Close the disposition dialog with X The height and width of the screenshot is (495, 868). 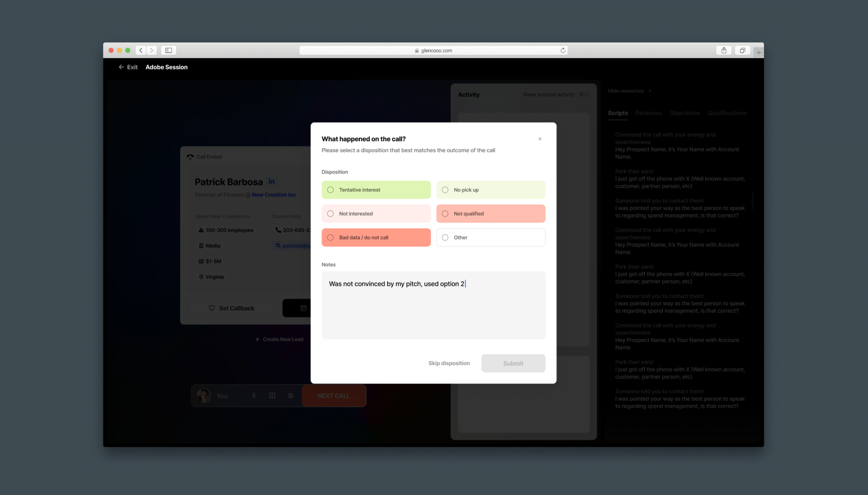pyautogui.click(x=540, y=139)
